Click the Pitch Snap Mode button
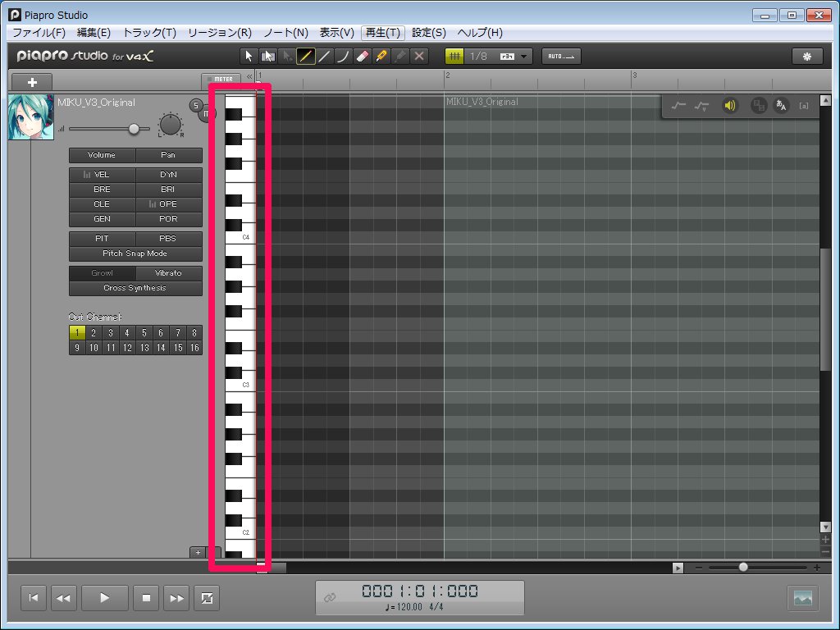 (x=135, y=253)
